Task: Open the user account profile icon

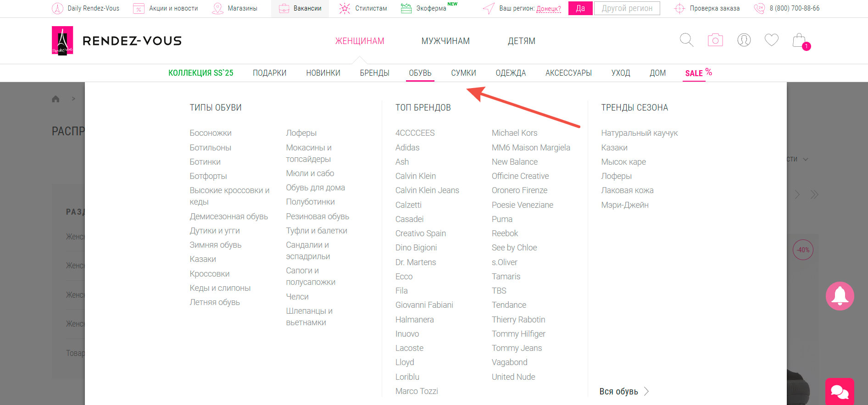Action: pos(744,40)
